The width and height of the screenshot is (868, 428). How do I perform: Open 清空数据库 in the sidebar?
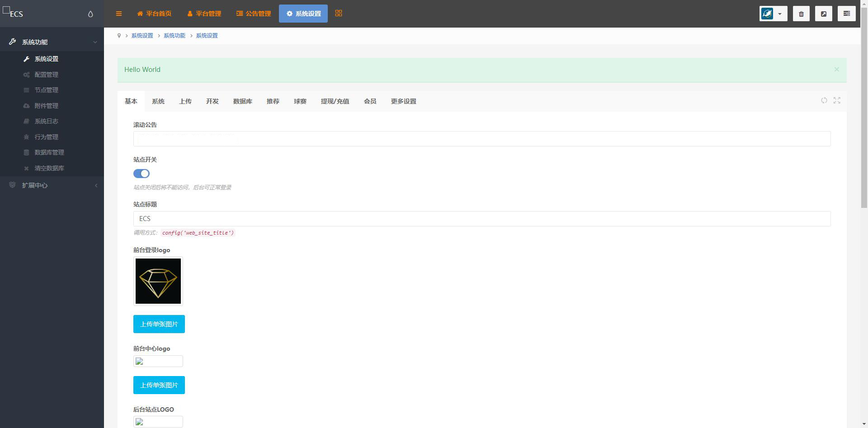[x=49, y=168]
